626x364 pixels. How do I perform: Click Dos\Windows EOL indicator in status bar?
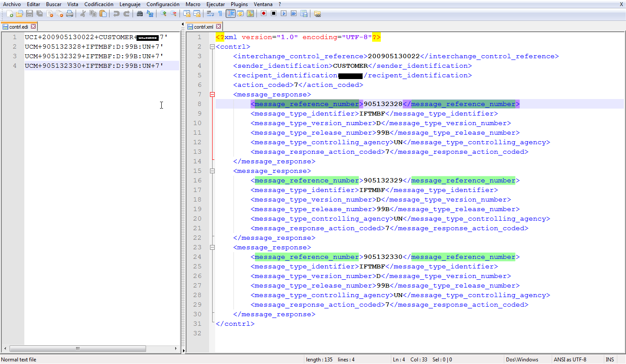[x=522, y=359]
